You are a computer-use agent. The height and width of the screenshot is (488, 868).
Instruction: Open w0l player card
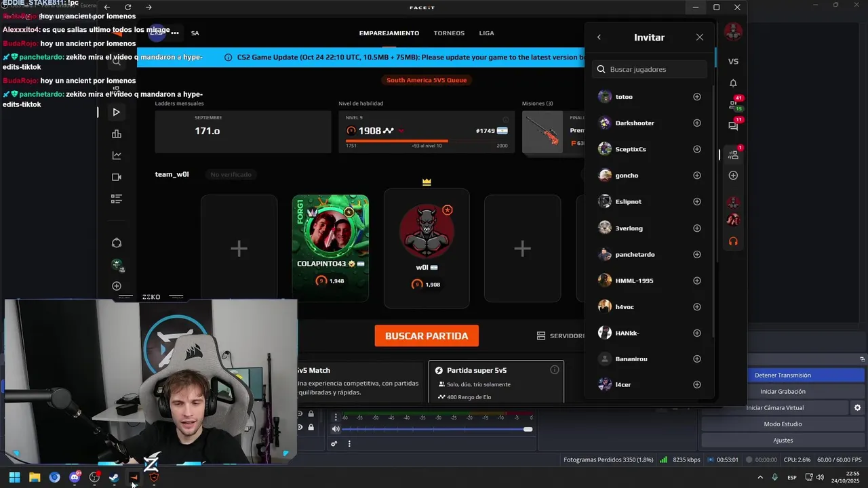click(427, 248)
